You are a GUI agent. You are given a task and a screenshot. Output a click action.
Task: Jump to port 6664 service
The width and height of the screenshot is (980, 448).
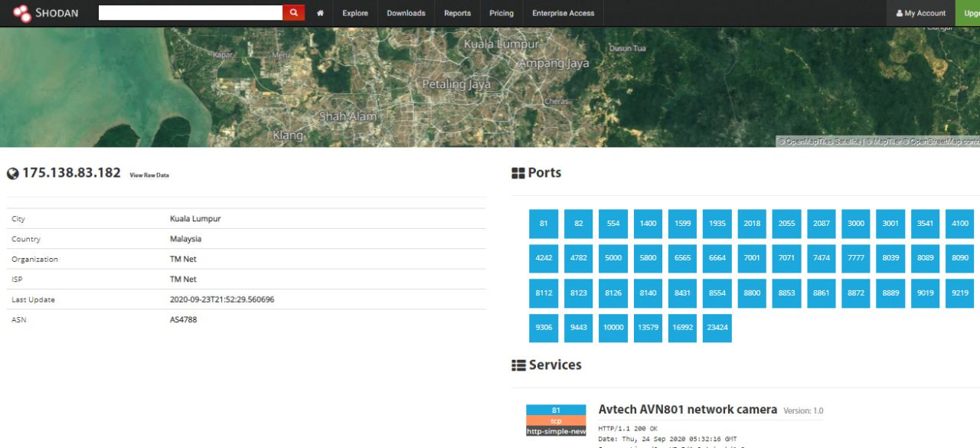[717, 258]
